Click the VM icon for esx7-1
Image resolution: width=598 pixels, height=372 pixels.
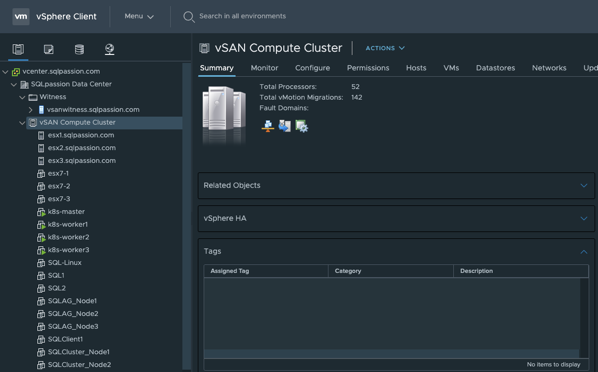tap(41, 174)
